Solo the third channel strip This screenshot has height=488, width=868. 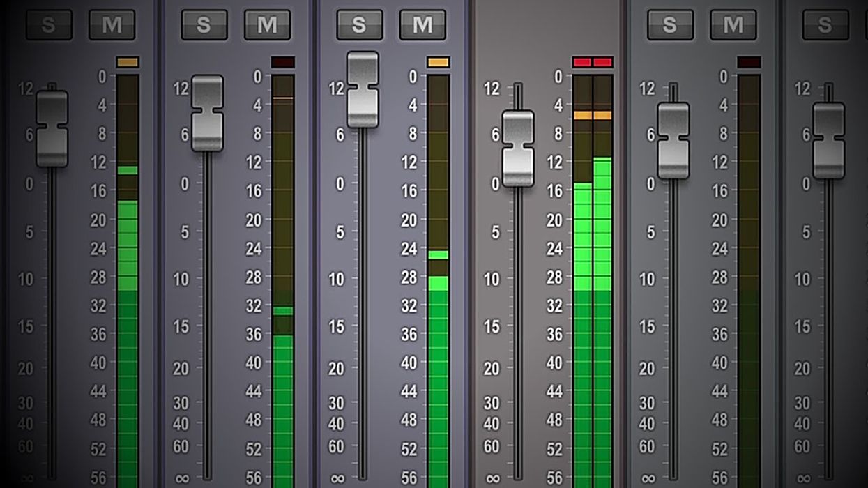coord(360,23)
